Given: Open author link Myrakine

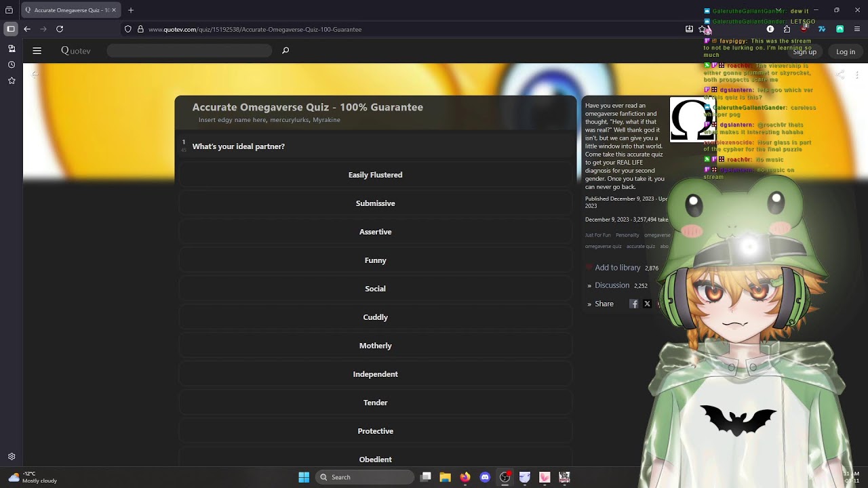Looking at the screenshot, I should (326, 120).
